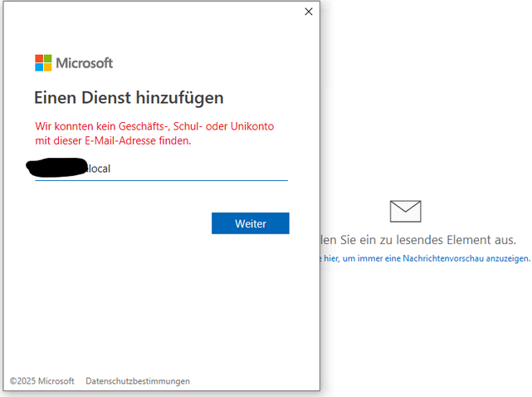Click the ©2025 Microsoft footer text
The height and width of the screenshot is (397, 532).
pyautogui.click(x=41, y=381)
